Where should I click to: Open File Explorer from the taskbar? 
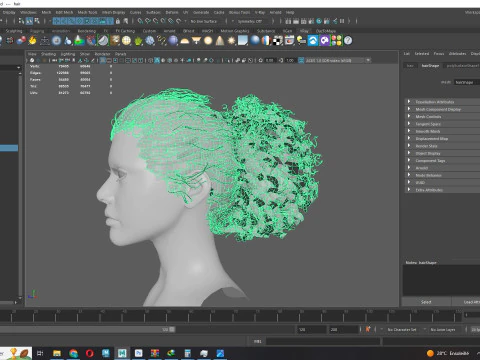click(x=57, y=353)
